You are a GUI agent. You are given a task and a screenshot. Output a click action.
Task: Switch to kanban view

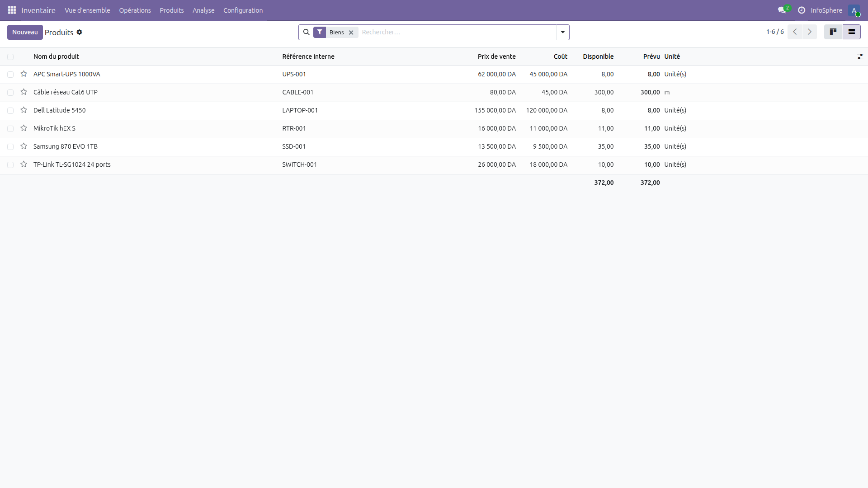pyautogui.click(x=833, y=32)
